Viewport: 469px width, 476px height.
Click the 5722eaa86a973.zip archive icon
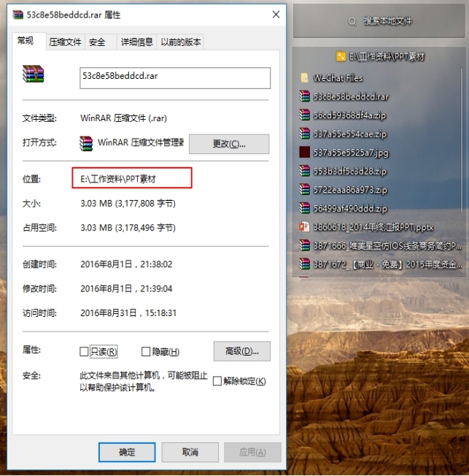click(x=304, y=189)
